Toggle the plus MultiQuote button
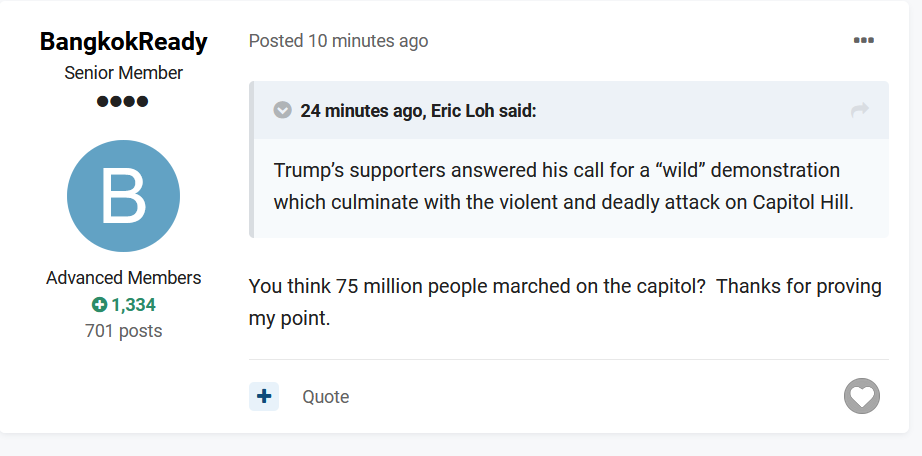Image resolution: width=922 pixels, height=456 pixels. pyautogui.click(x=264, y=397)
